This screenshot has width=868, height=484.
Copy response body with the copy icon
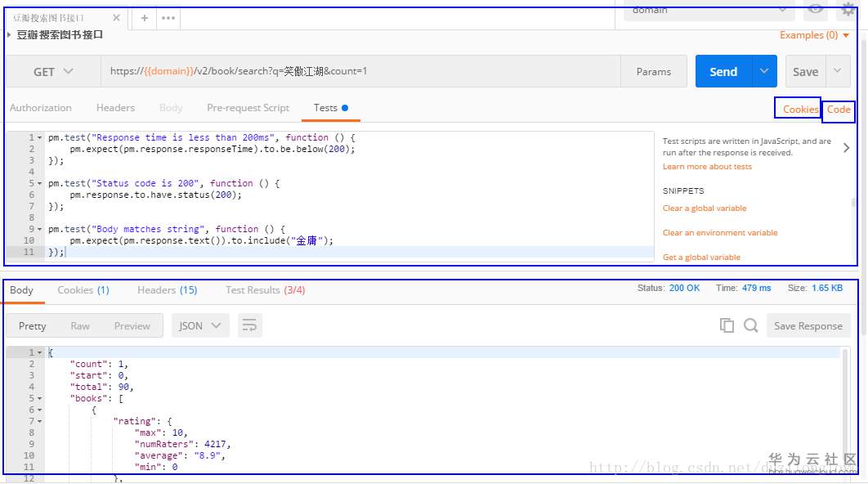pos(727,325)
